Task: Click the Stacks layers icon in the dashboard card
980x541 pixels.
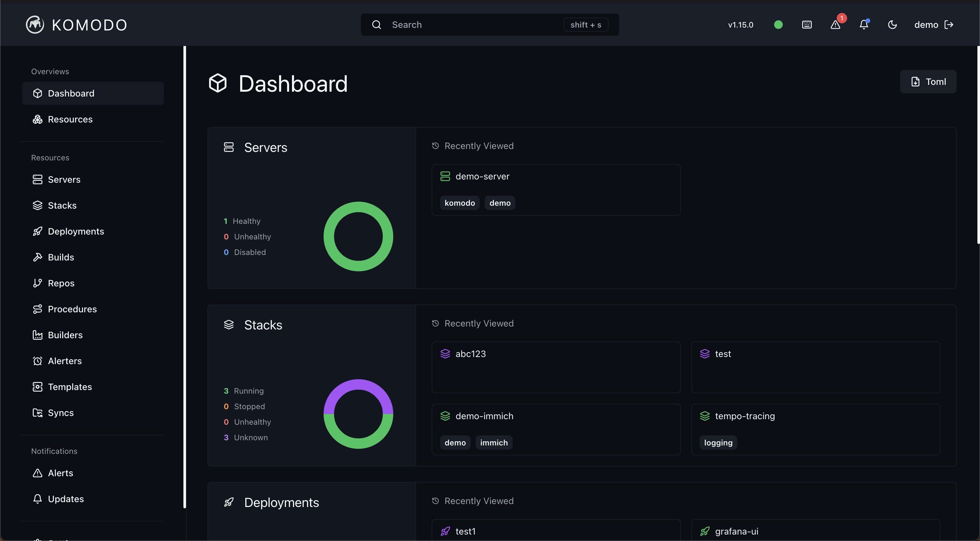Action: (x=229, y=325)
